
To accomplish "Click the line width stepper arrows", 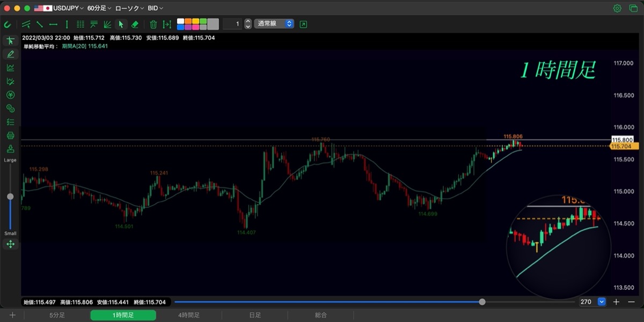I will pyautogui.click(x=247, y=24).
